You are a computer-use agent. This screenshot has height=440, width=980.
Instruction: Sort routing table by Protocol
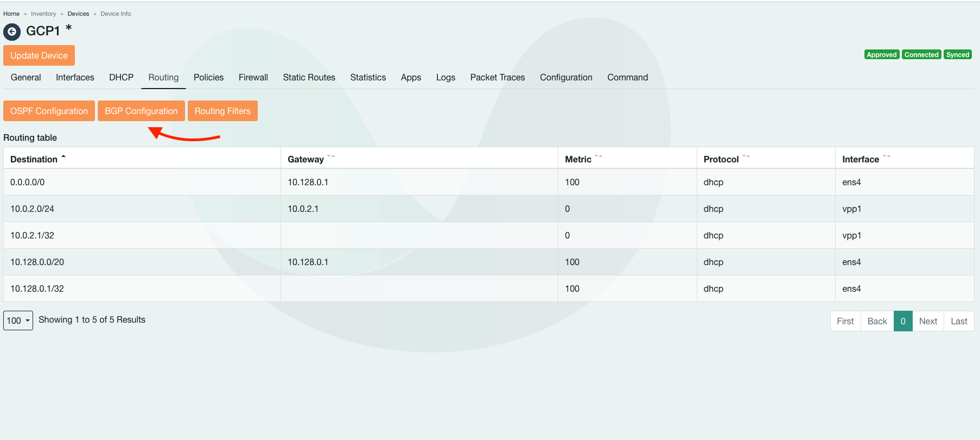point(721,159)
